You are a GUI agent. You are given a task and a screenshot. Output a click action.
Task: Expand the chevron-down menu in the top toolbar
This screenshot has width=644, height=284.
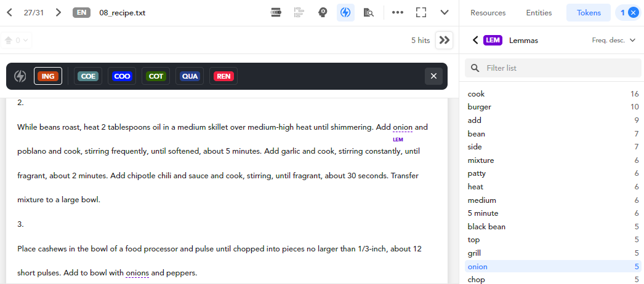coord(445,12)
